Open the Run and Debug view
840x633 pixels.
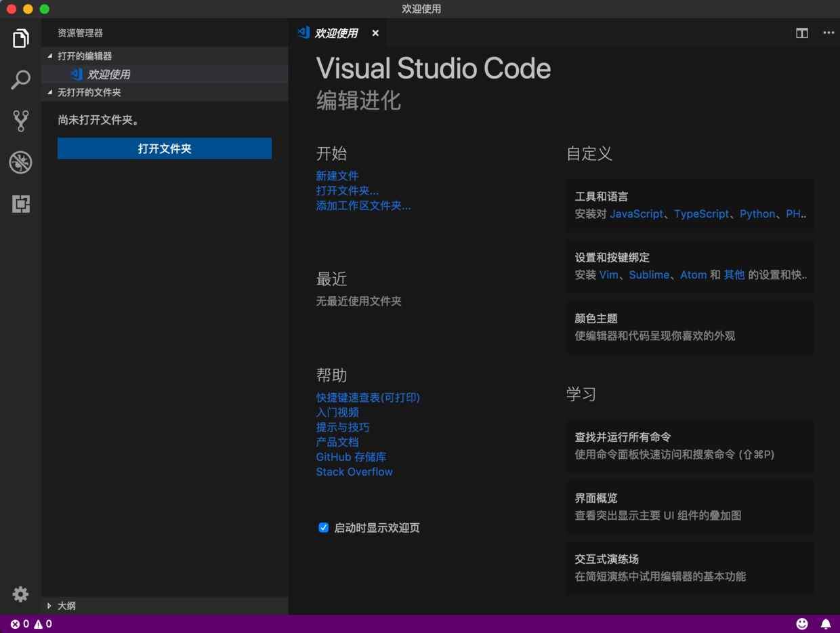click(x=20, y=162)
